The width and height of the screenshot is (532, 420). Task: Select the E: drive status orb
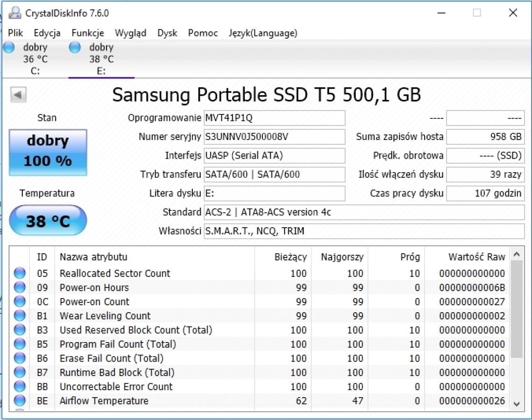[x=75, y=48]
